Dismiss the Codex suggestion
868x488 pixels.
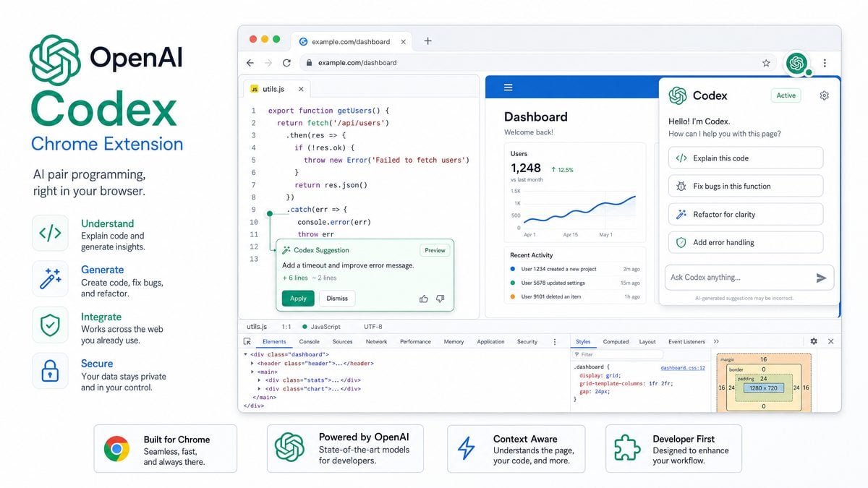[337, 298]
